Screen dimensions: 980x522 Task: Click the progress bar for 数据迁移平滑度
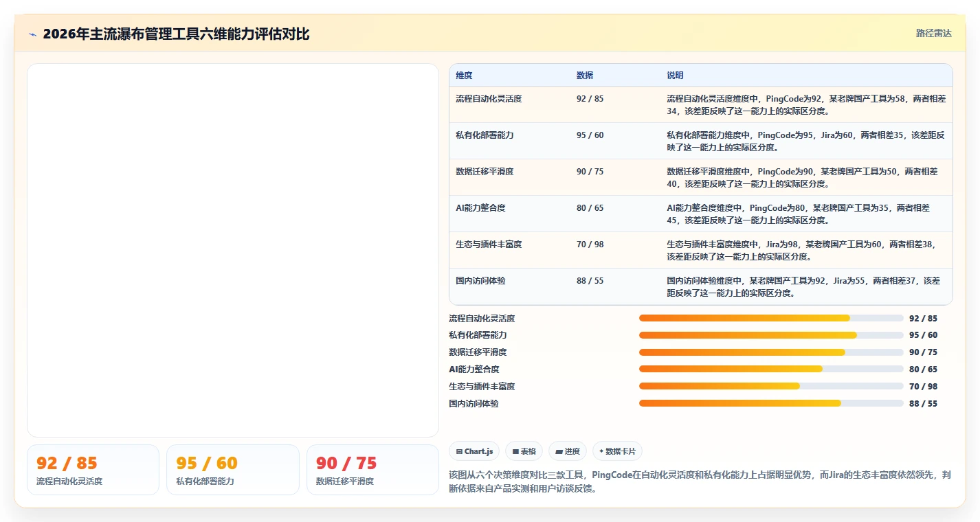click(x=771, y=352)
